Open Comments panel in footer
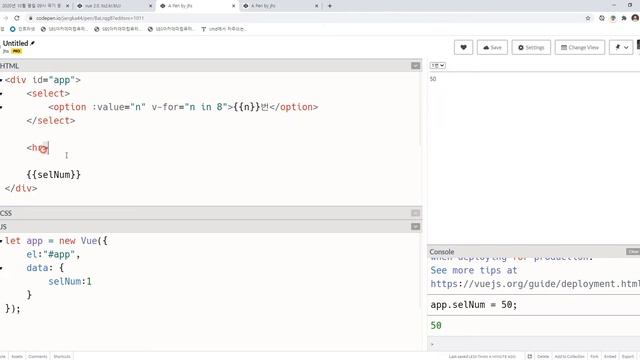640x360 pixels. pyautogui.click(x=38, y=356)
